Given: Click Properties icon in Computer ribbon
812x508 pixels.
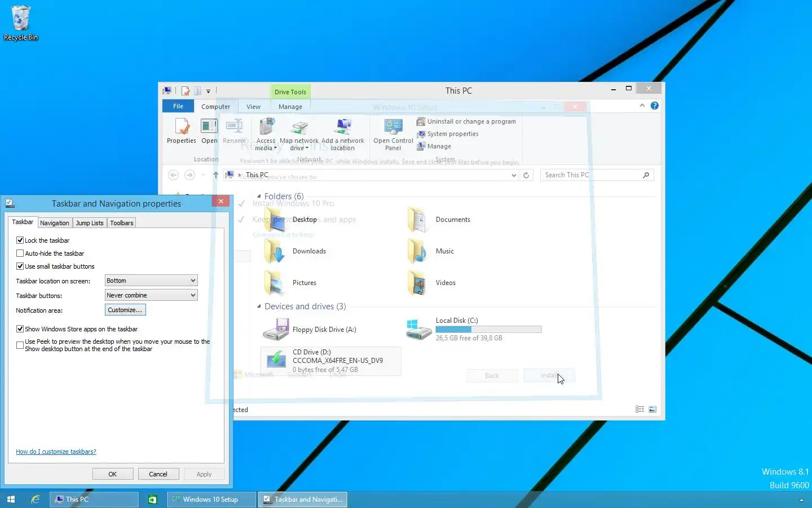Looking at the screenshot, I should point(182,132).
